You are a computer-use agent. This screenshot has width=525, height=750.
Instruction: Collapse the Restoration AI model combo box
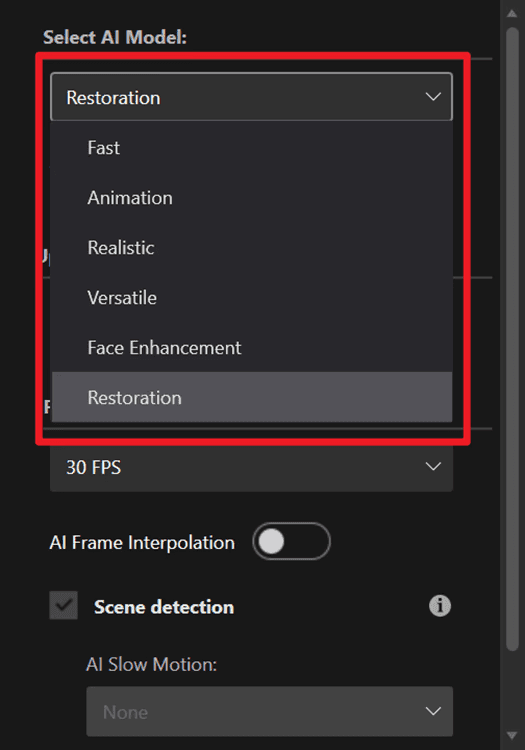[x=252, y=97]
